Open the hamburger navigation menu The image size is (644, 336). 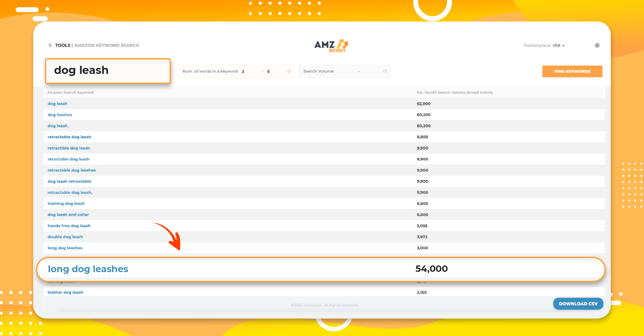(x=50, y=45)
